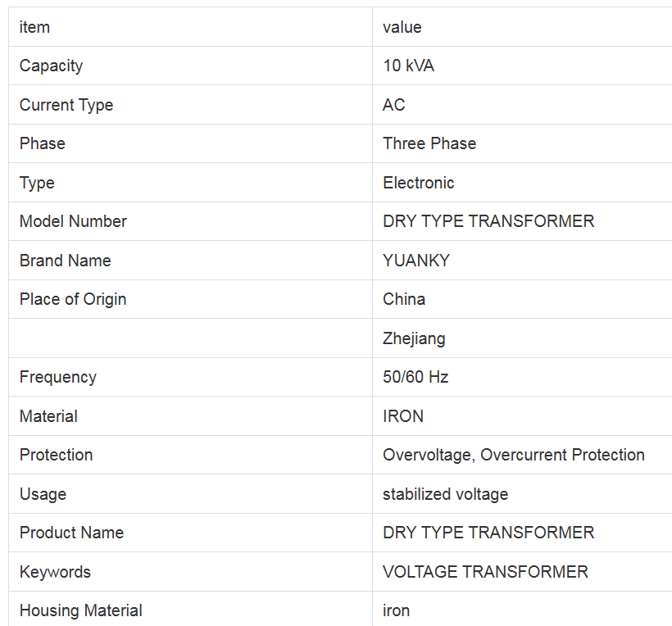
Task: Click the "Brand Name" label cell
Action: [x=65, y=261]
